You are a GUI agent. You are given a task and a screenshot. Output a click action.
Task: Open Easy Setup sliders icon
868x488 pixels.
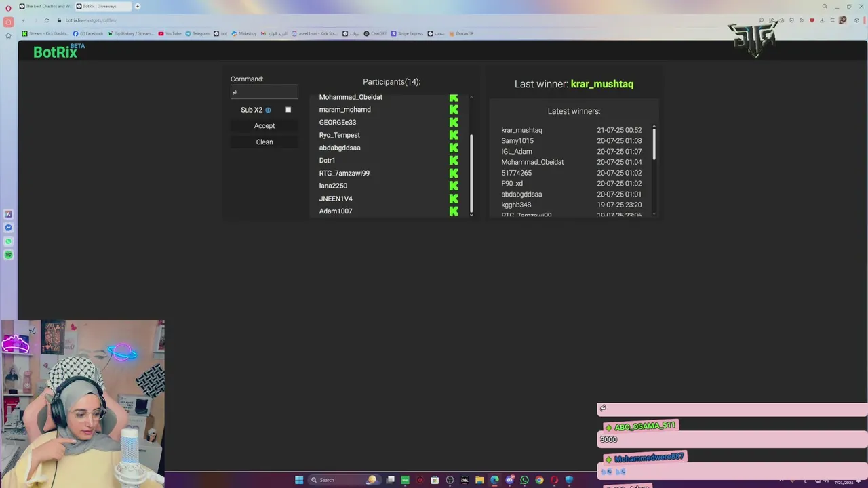click(x=832, y=20)
